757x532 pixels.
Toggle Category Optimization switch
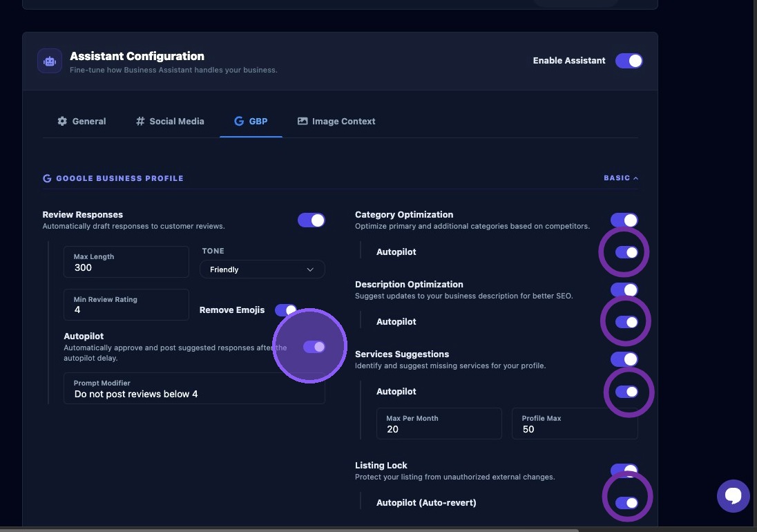[x=624, y=220]
